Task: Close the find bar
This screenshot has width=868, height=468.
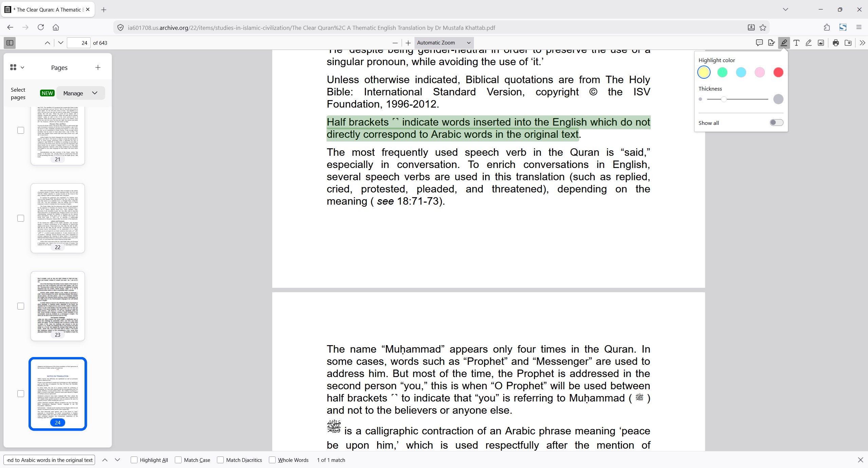Action: (860, 460)
